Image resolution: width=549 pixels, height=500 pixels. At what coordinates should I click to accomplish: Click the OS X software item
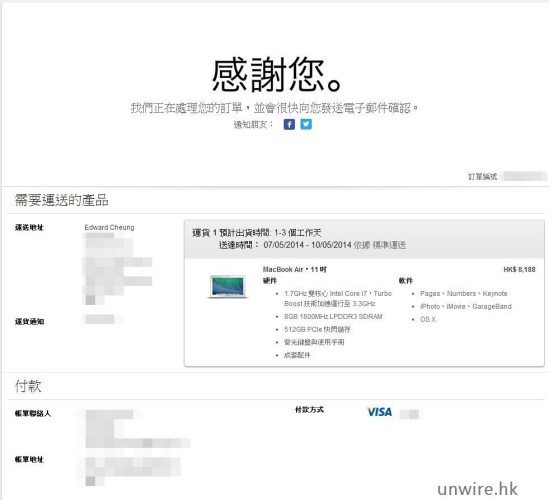(428, 319)
